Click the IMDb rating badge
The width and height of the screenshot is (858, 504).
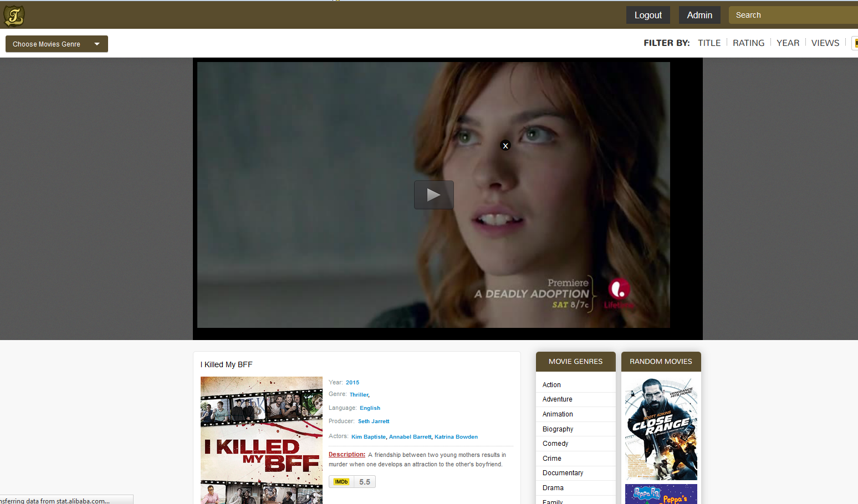[341, 482]
